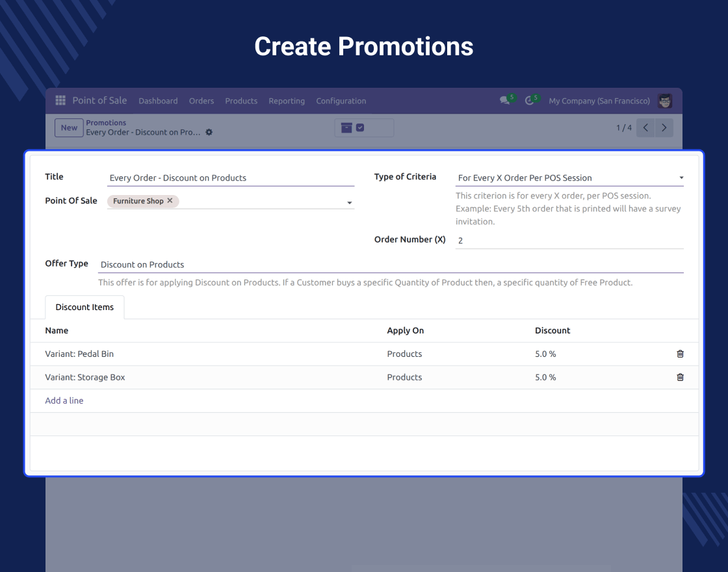Image resolution: width=728 pixels, height=572 pixels.
Task: Click Add a line link
Action: pos(64,401)
